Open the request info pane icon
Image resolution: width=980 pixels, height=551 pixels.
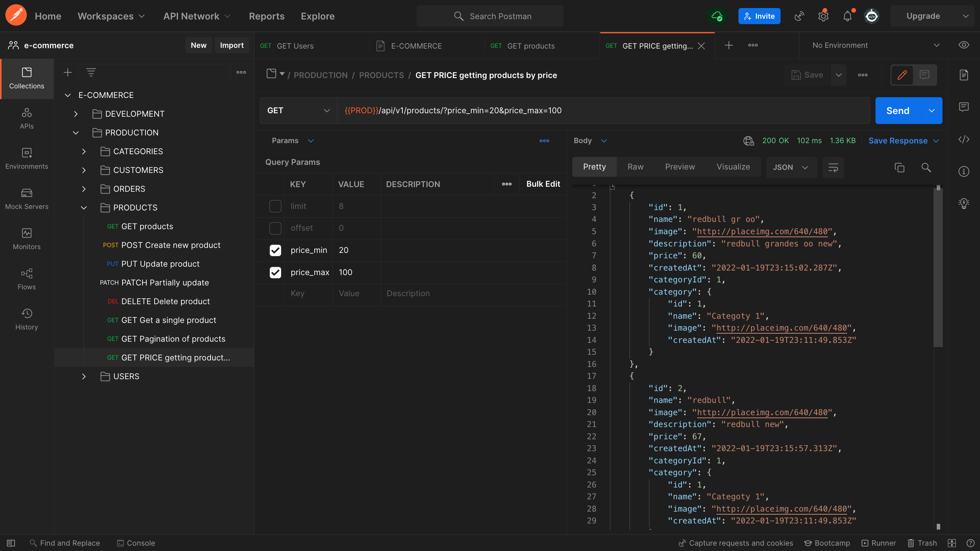[x=964, y=171]
